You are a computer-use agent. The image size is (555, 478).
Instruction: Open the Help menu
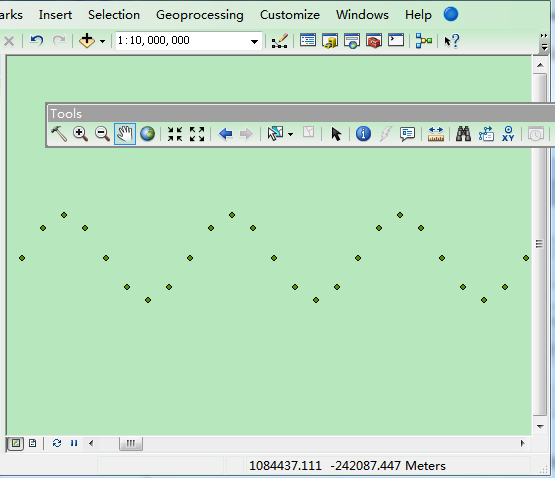[x=418, y=15]
